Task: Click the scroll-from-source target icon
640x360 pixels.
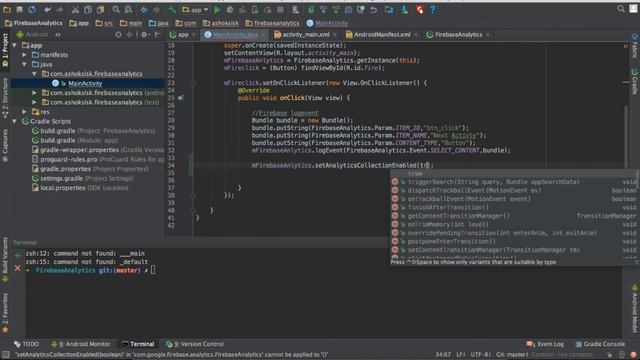Action: [118, 35]
